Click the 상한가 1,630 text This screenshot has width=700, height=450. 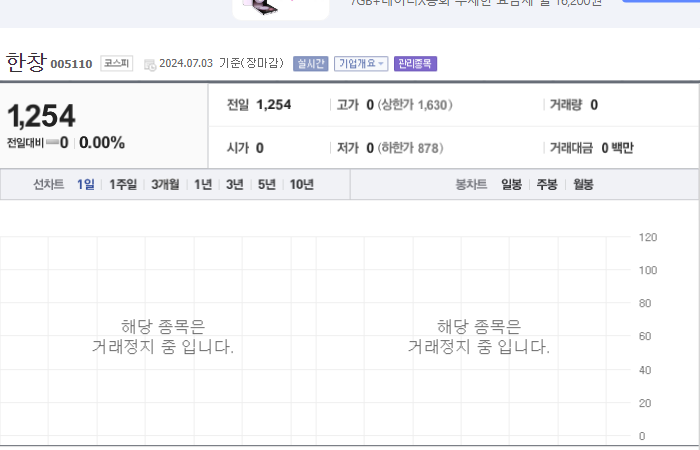[x=415, y=105]
